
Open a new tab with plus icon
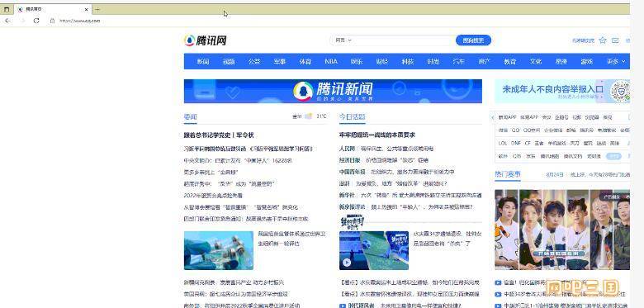click(x=97, y=9)
